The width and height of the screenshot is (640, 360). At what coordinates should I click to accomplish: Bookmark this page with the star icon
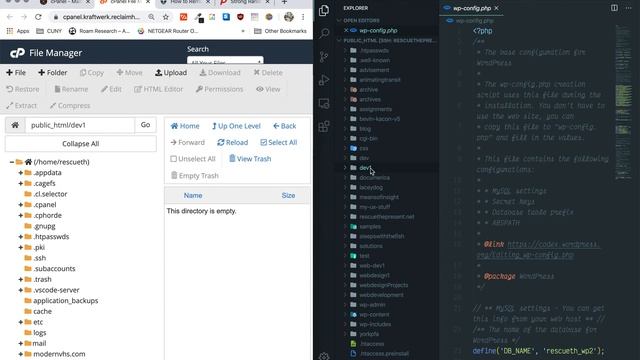[x=166, y=17]
